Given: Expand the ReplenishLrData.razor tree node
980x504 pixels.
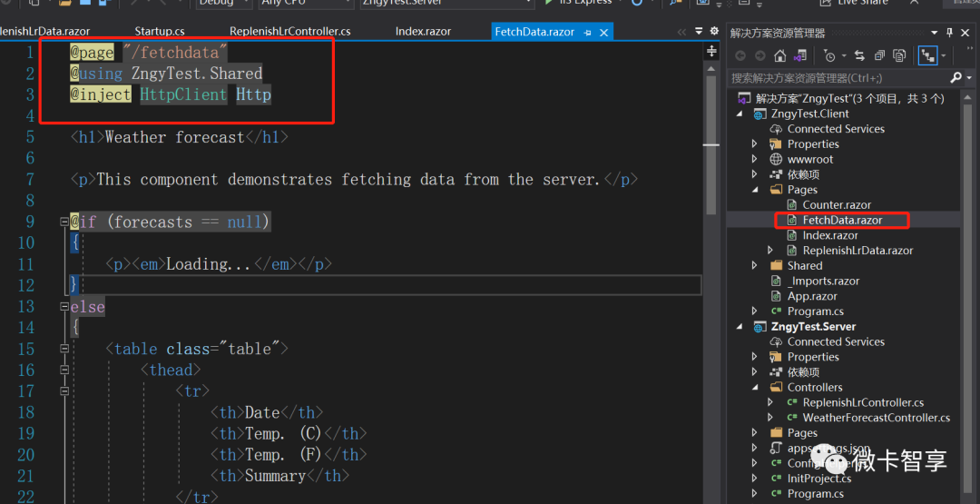Looking at the screenshot, I should click(770, 250).
